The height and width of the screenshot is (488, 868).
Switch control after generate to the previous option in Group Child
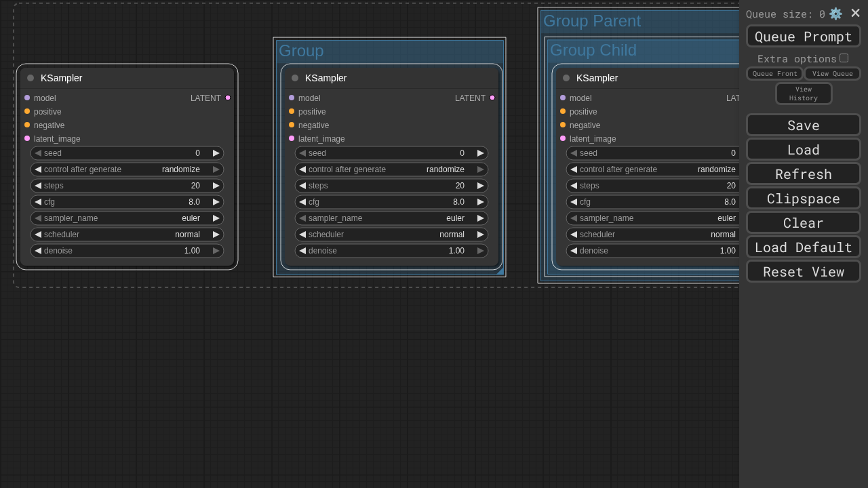click(574, 169)
